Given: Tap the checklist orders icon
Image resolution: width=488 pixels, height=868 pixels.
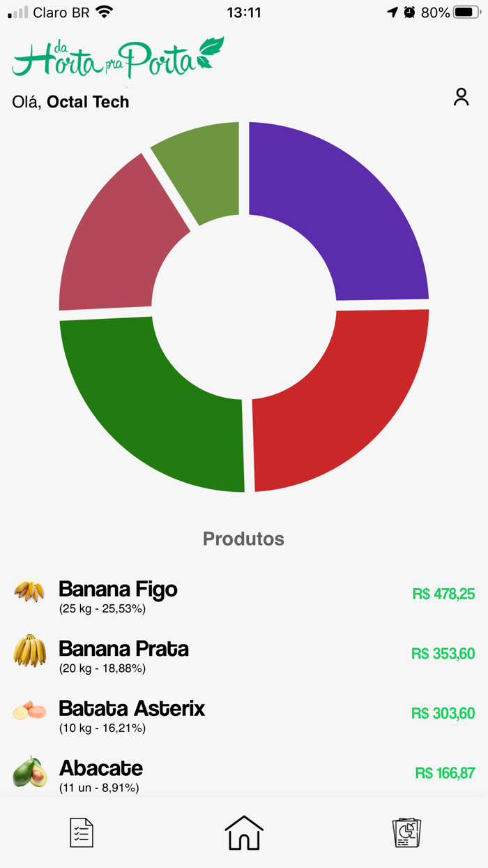Looking at the screenshot, I should pos(82,832).
